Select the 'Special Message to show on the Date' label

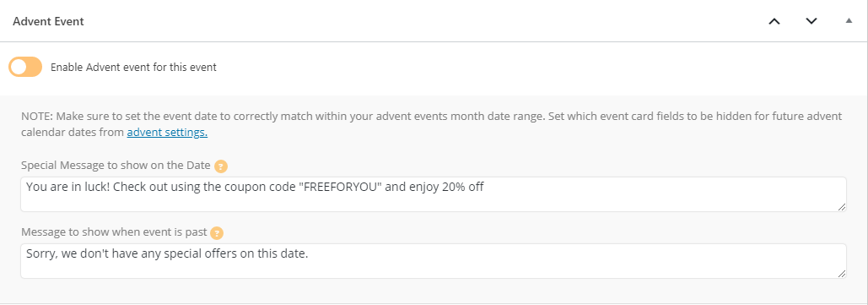pyautogui.click(x=116, y=166)
